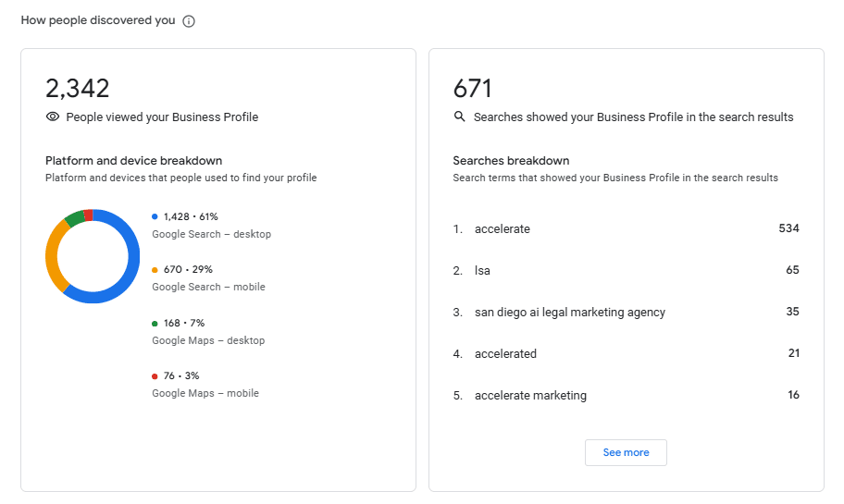This screenshot has width=844, height=504.
Task: Click the search term accelerate in row 1
Action: [x=503, y=229]
